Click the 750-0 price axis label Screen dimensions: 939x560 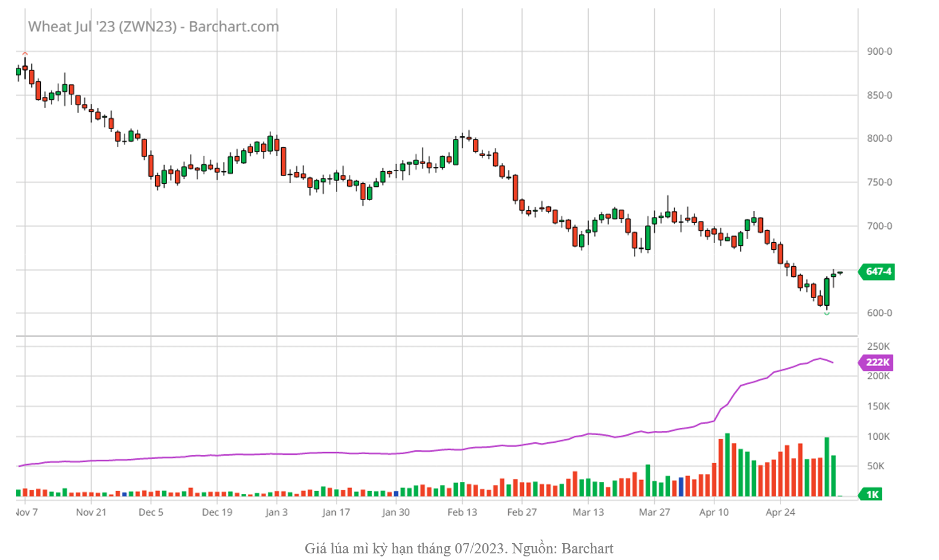click(x=879, y=182)
